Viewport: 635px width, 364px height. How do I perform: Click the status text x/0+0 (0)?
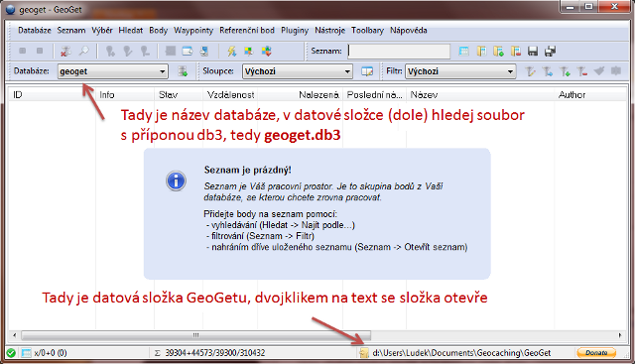click(51, 353)
